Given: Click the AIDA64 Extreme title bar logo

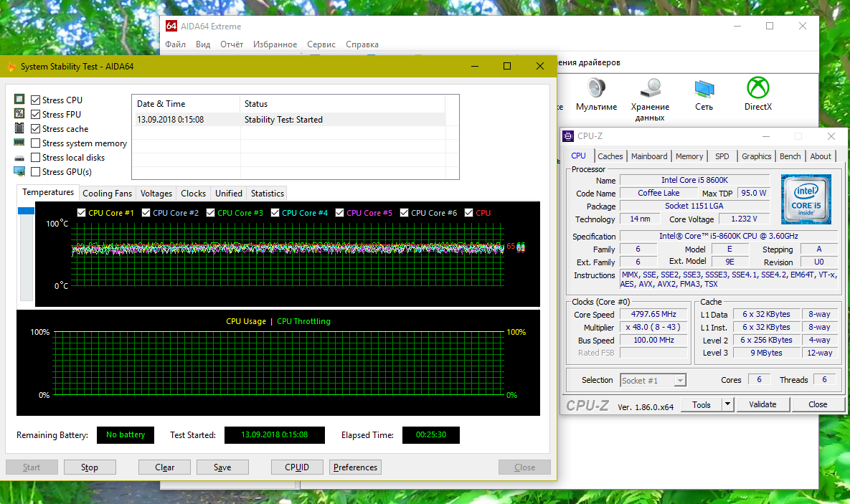Looking at the screenshot, I should coord(171,27).
